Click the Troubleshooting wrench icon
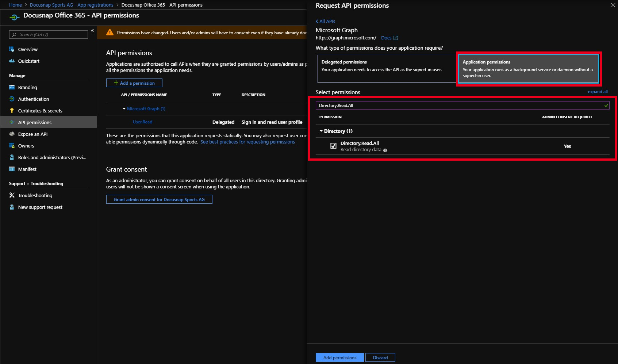Image resolution: width=618 pixels, height=364 pixels. tap(12, 195)
